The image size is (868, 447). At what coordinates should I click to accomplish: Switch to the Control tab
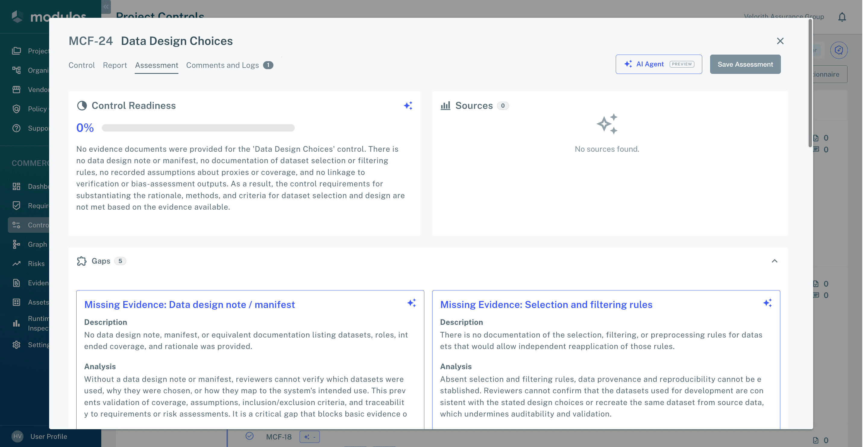(82, 65)
